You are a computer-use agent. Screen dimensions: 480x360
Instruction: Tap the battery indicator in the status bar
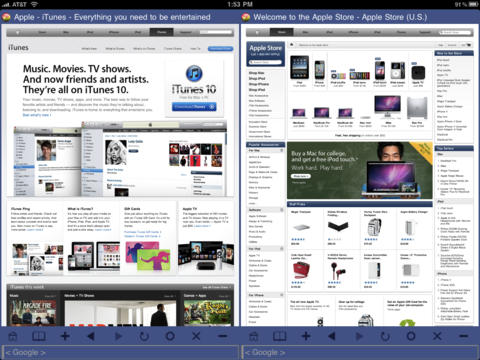click(473, 4)
